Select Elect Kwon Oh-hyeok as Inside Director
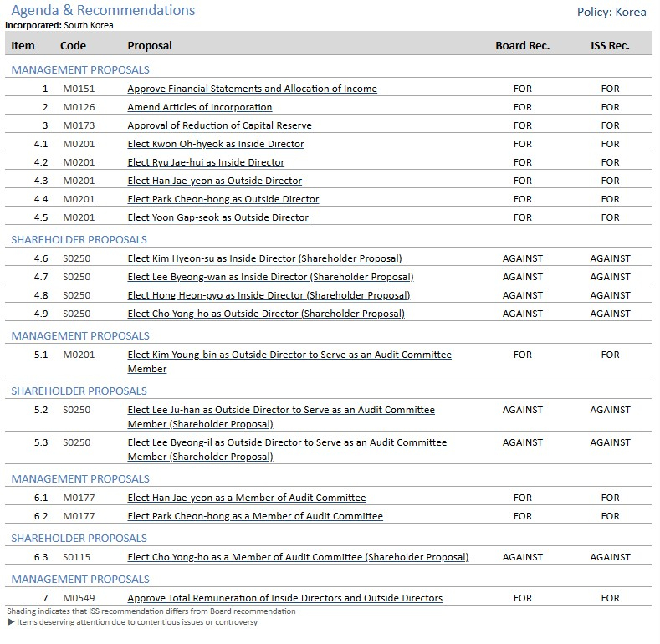The image size is (660, 644). (x=216, y=144)
